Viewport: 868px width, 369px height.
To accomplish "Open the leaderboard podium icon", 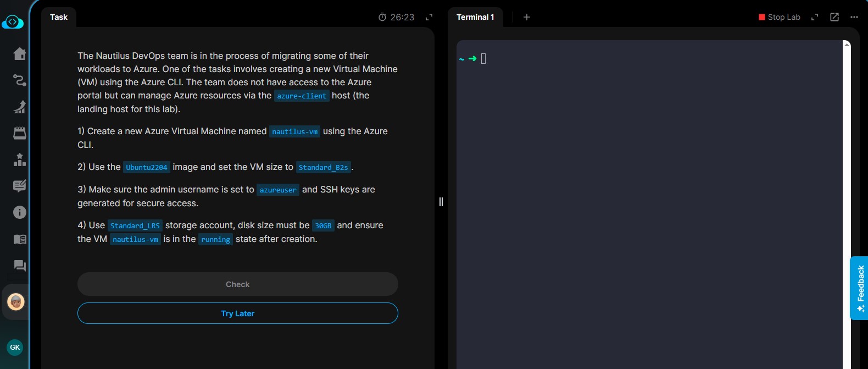I will point(20,159).
